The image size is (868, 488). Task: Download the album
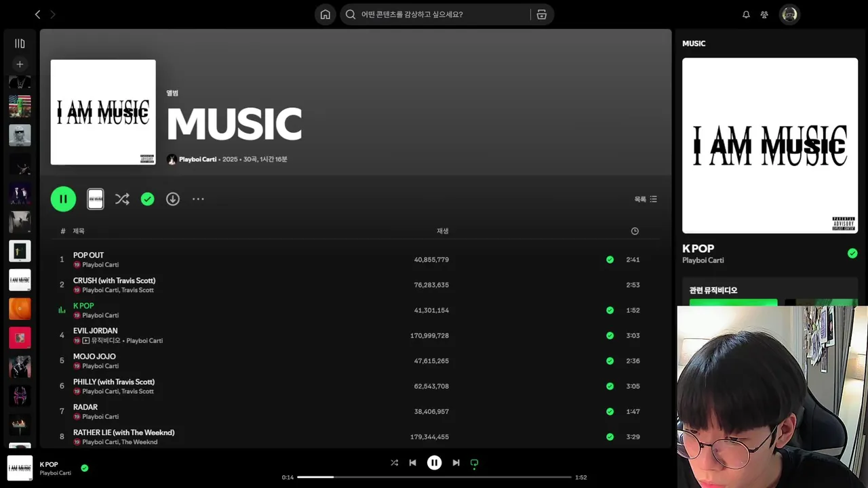coord(173,199)
